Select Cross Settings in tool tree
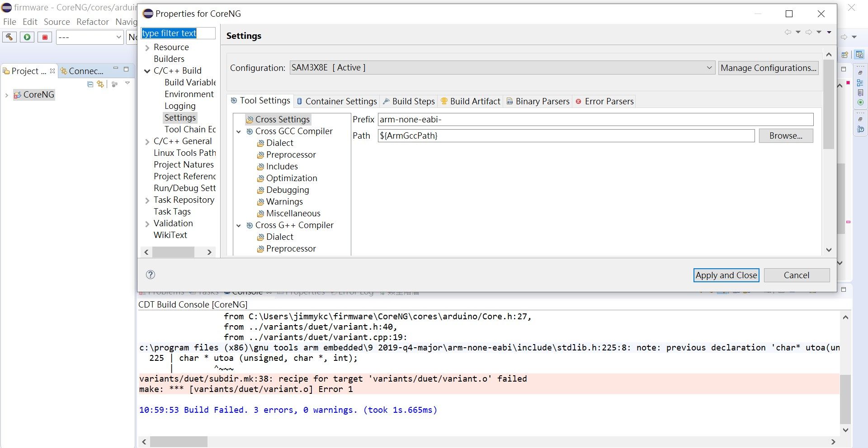The image size is (868, 448). point(278,119)
